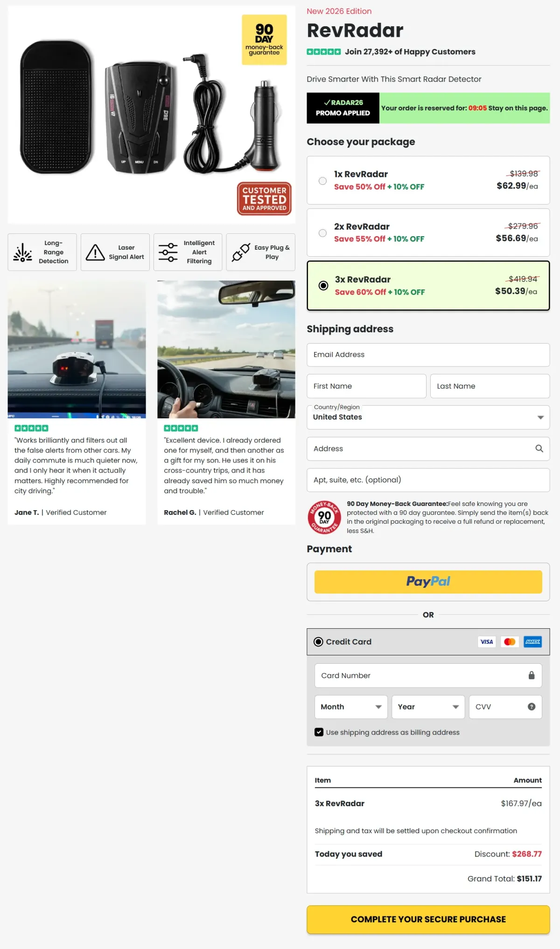Screen dimensions: 560x949
Task: Click the $62.99/ea price text
Action: (x=517, y=186)
